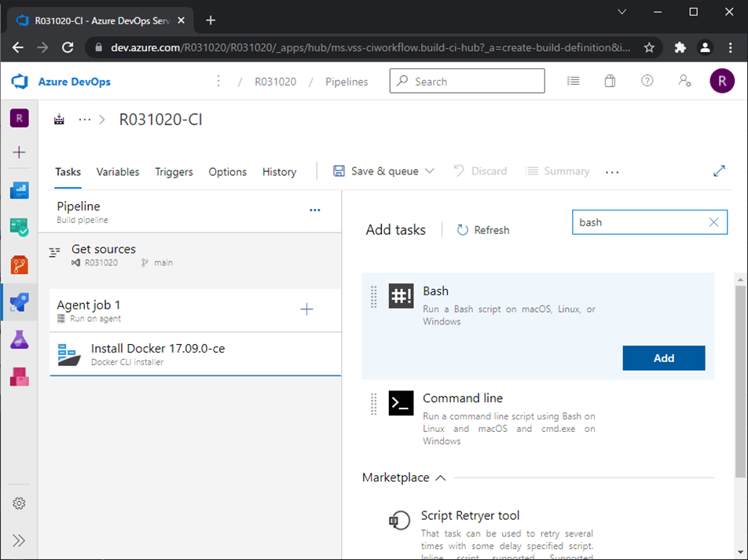The height and width of the screenshot is (560, 748).
Task: Open the toolbar more actions ellipsis
Action: pyautogui.click(x=612, y=172)
